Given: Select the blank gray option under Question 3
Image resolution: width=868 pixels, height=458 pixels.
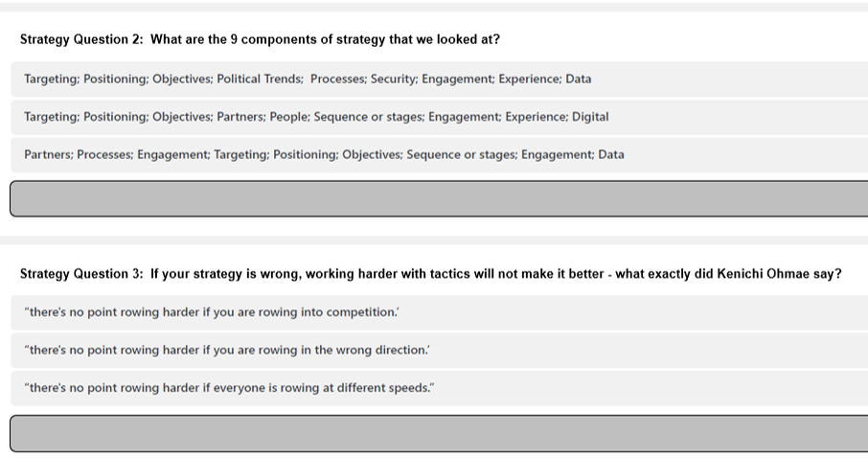Looking at the screenshot, I should tap(440, 433).
